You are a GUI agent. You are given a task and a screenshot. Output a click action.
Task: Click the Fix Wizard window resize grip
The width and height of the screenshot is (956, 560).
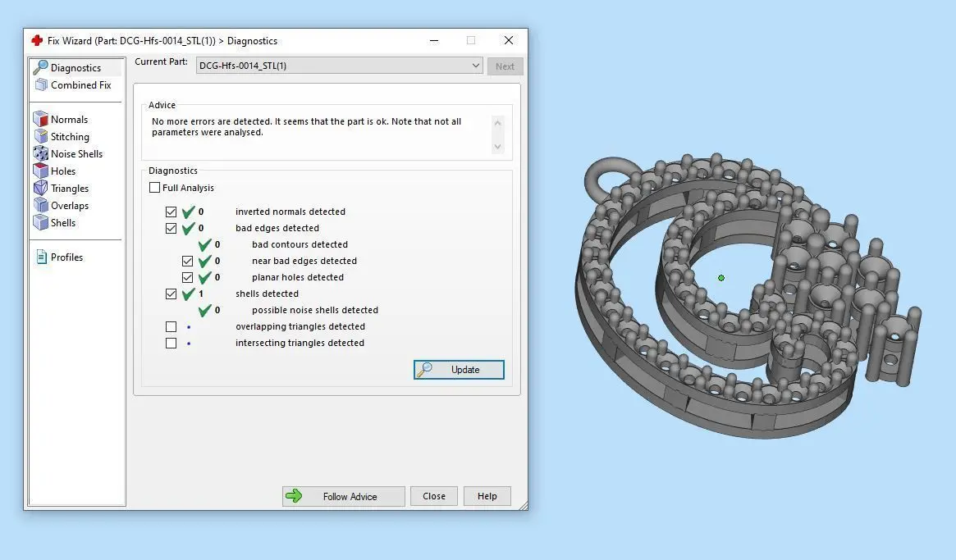coord(523,506)
